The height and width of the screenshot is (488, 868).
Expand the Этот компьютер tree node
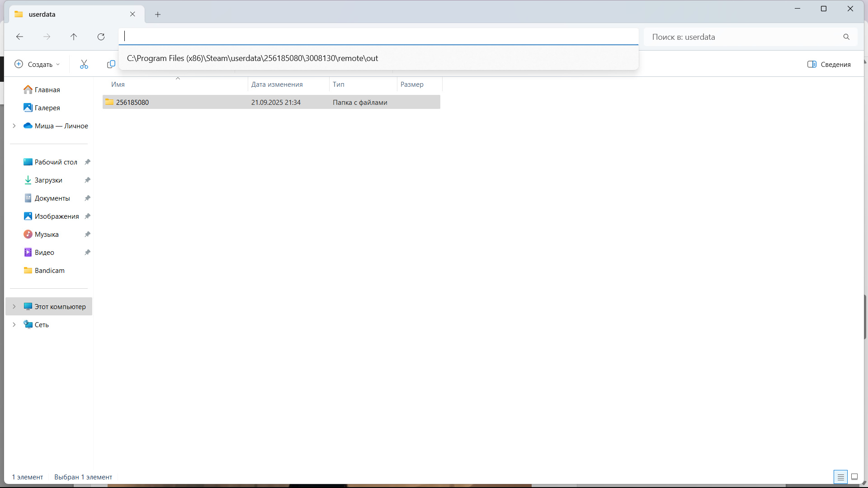click(14, 306)
